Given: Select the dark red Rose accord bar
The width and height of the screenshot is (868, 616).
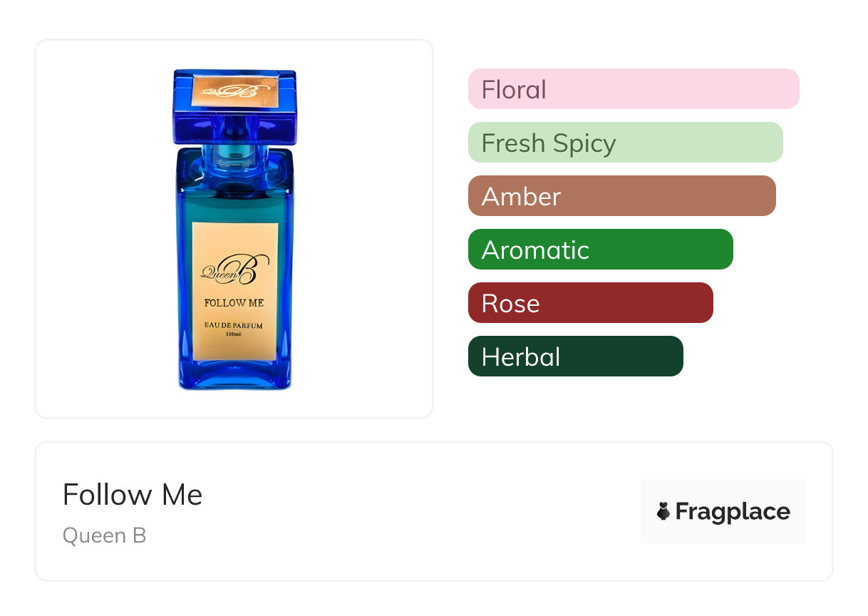Looking at the screenshot, I should [590, 303].
